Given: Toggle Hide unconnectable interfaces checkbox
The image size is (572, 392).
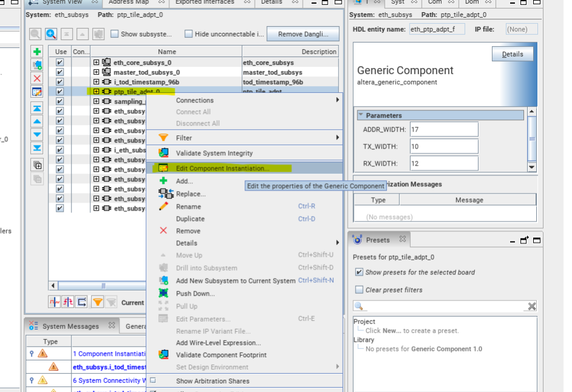Looking at the screenshot, I should [x=189, y=34].
